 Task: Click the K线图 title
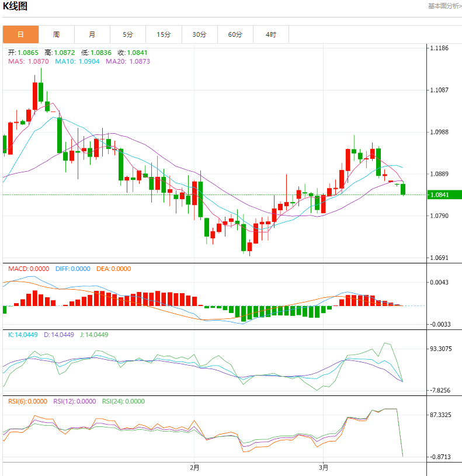(x=15, y=6)
